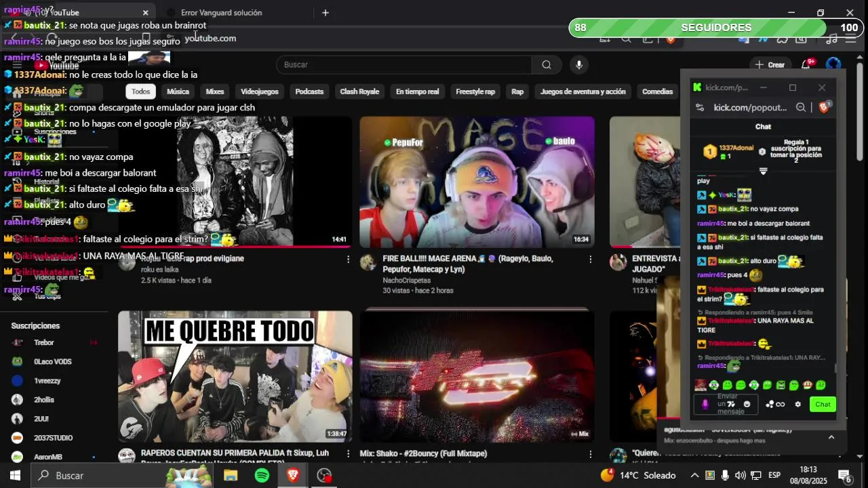Click the green Chat send button
This screenshot has width=868, height=488.
(823, 404)
